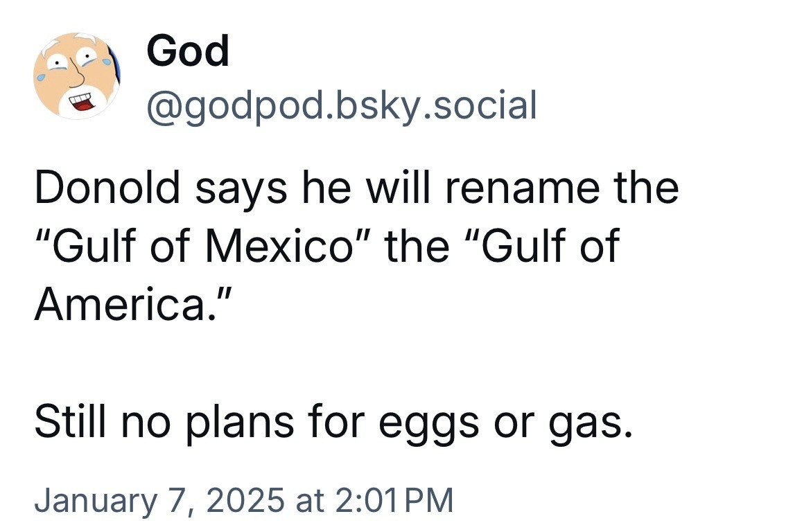Select the word Donold in the post
Screen dimensions: 811x532
coord(107,187)
